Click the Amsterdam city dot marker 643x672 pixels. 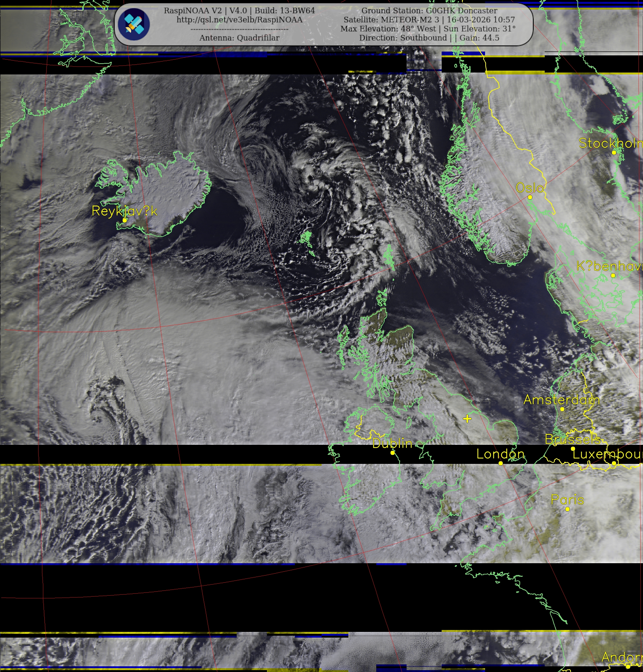point(562,409)
